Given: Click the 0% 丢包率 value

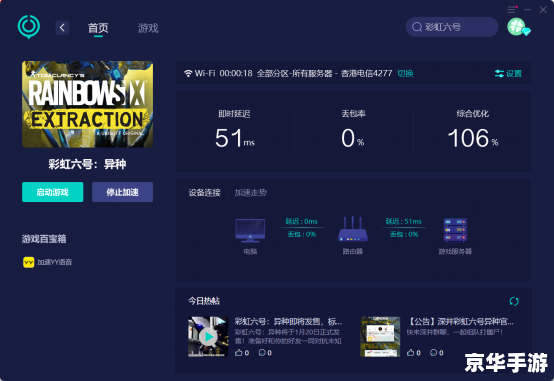Looking at the screenshot, I should tap(353, 138).
